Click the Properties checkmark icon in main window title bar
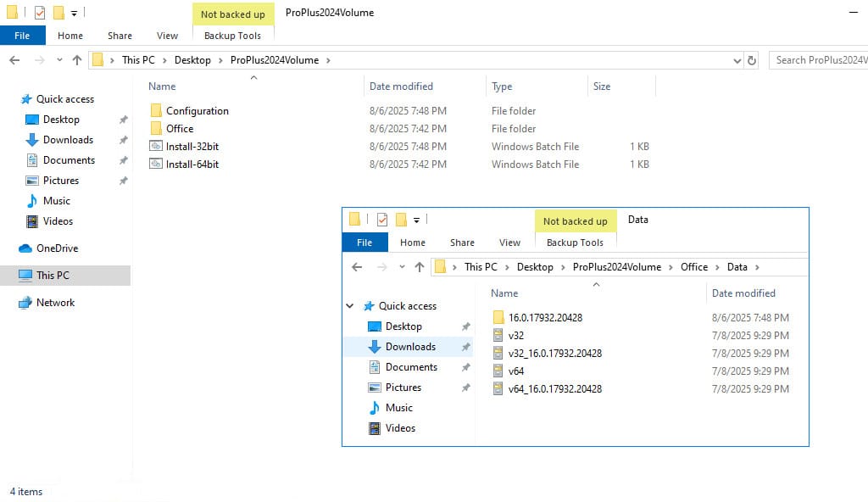 [x=39, y=12]
